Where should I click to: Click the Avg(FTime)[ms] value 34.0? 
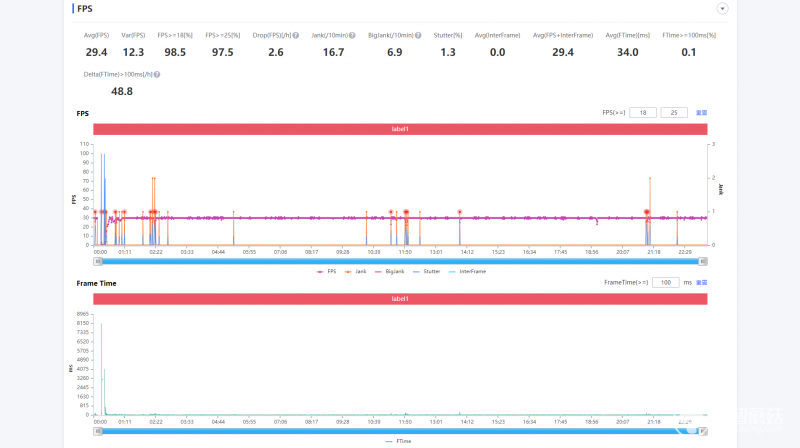point(628,53)
